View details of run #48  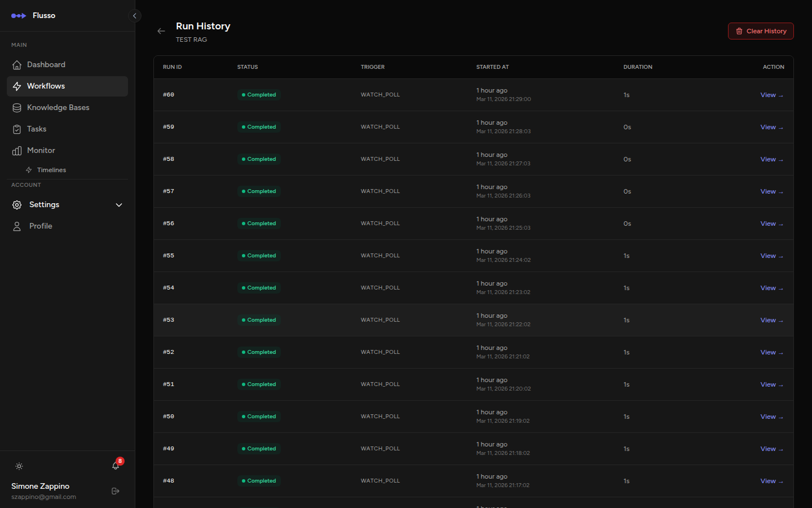[x=771, y=481]
